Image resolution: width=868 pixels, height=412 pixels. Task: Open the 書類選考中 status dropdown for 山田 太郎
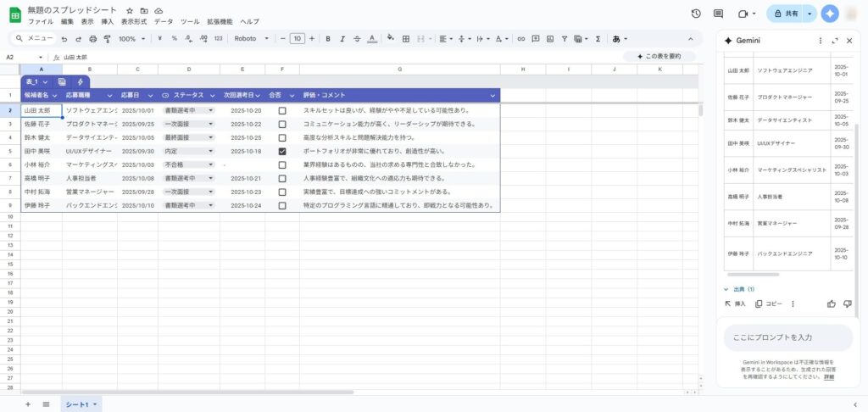(x=211, y=110)
